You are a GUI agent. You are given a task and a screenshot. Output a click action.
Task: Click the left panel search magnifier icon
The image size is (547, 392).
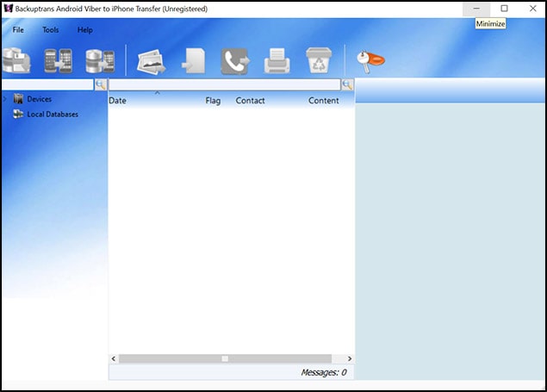(101, 85)
